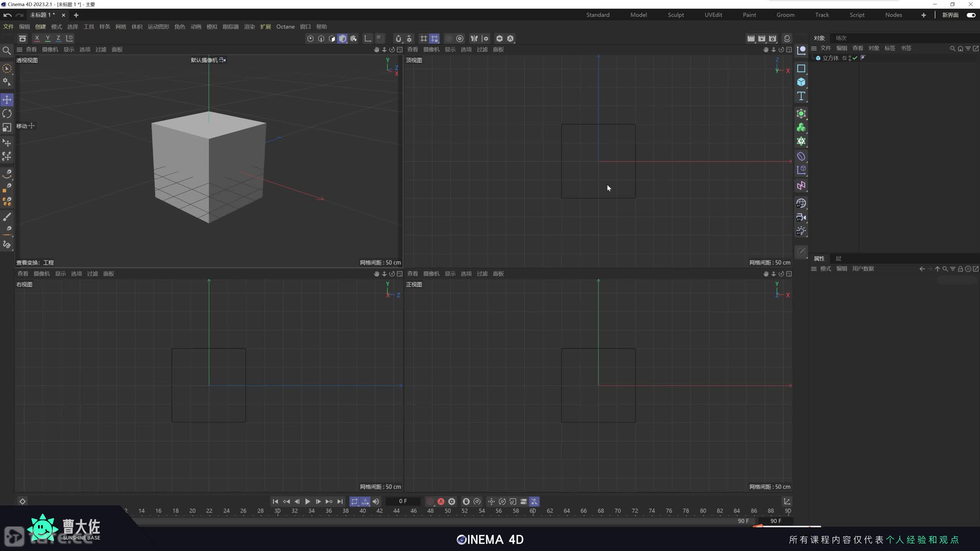Switch to Sculpt layout tab
Screen dimensions: 980x551
(676, 15)
